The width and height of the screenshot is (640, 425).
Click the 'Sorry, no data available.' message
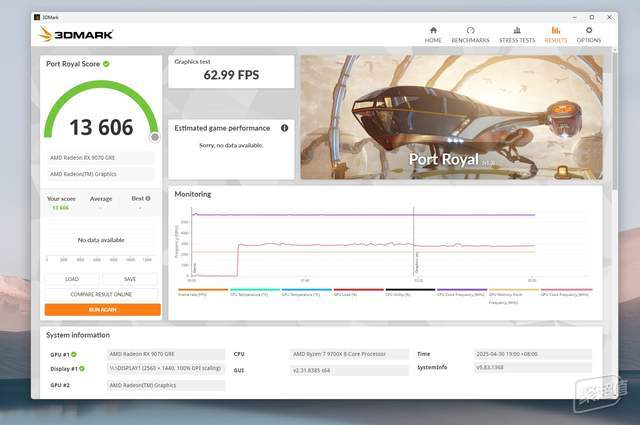coord(231,145)
